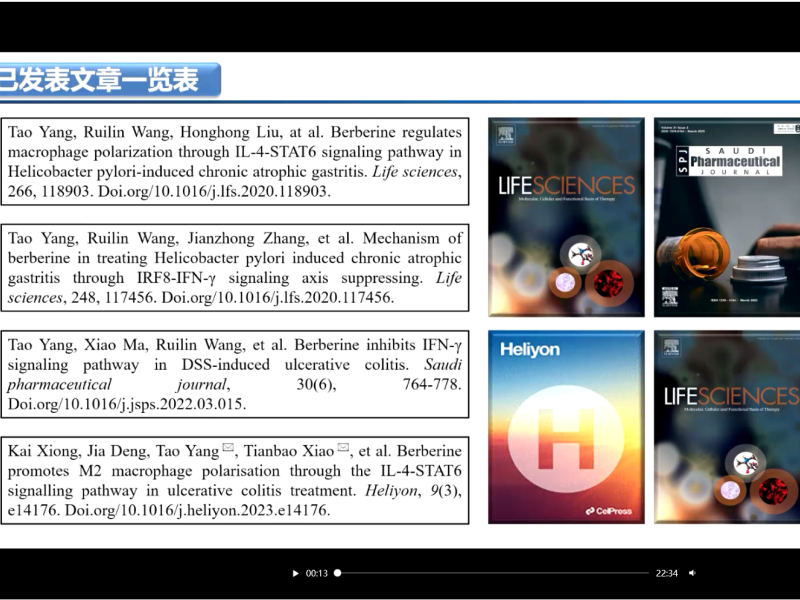Image resolution: width=800 pixels, height=600 pixels.
Task: Click the video progress slider handle
Action: 338,573
